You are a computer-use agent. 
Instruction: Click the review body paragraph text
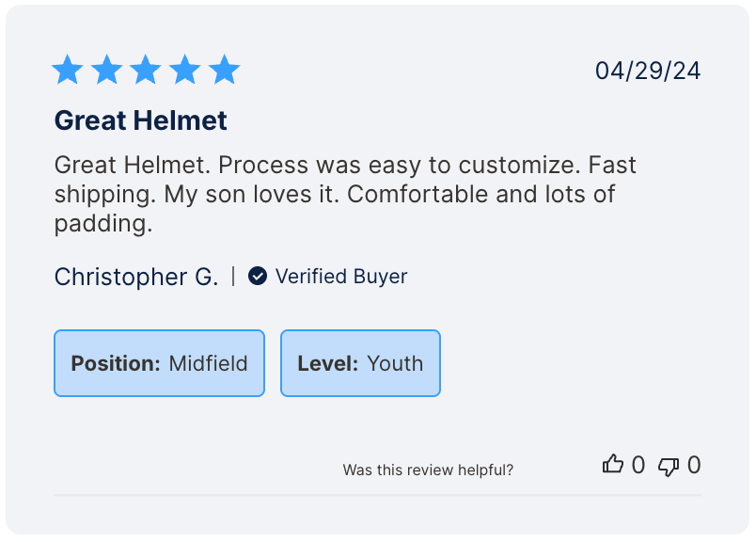(x=345, y=195)
